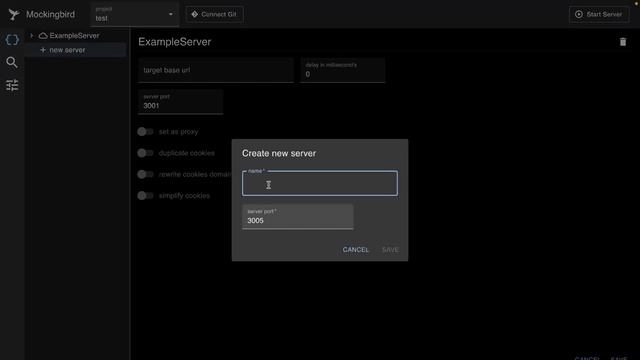640x360 pixels.
Task: Toggle the rewrite cookies domain switch
Action: point(145,174)
